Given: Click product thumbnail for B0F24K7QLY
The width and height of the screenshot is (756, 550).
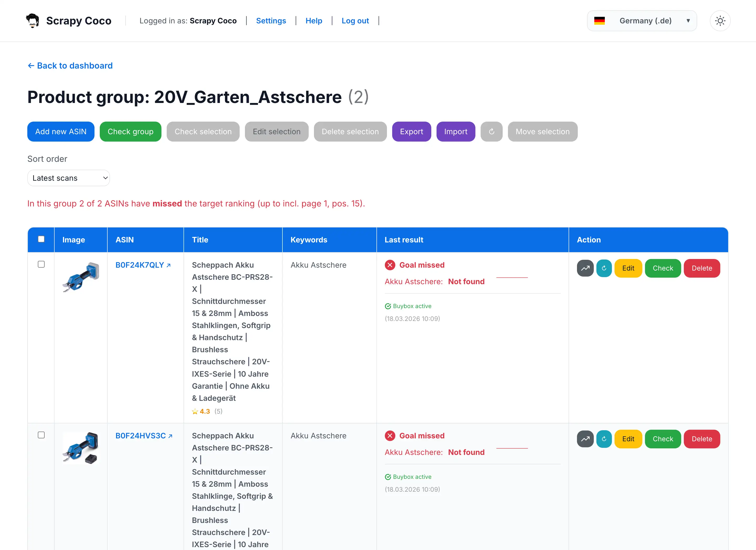Looking at the screenshot, I should coord(81,277).
